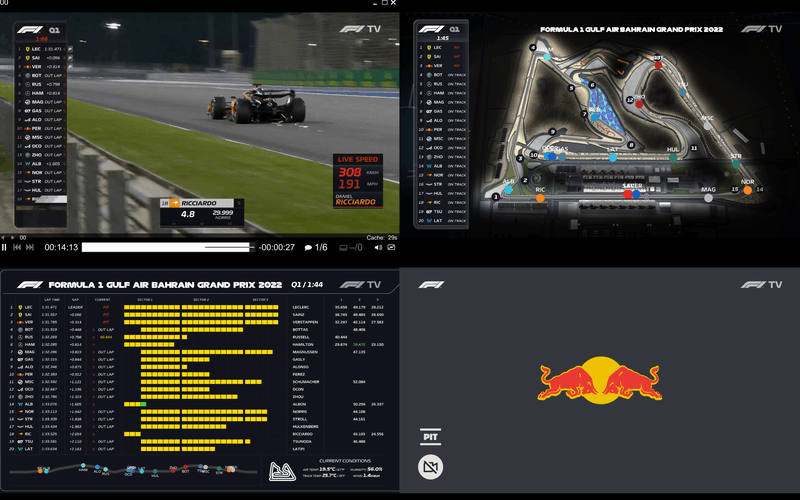Image resolution: width=800 pixels, height=500 pixels.
Task: Click HUL marker on track map
Action: (673, 158)
